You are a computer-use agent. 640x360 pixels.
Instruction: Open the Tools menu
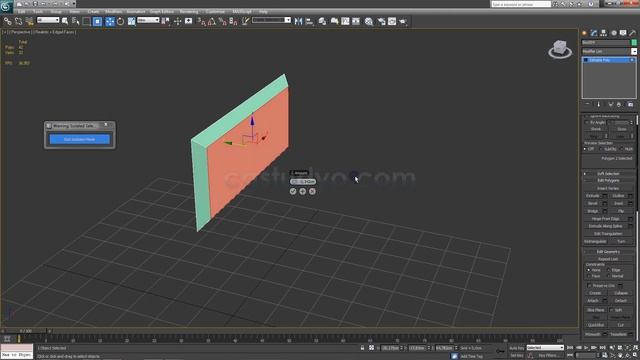point(38,12)
